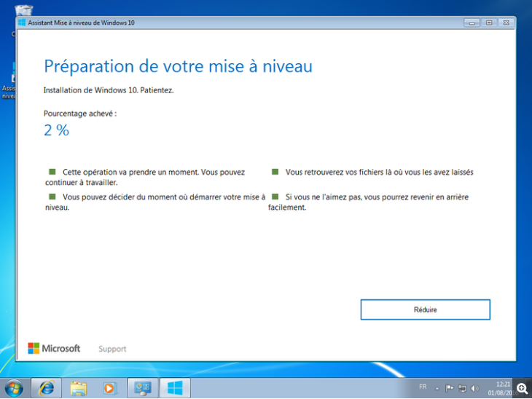Click the Microsoft logo in the footer

point(54,348)
